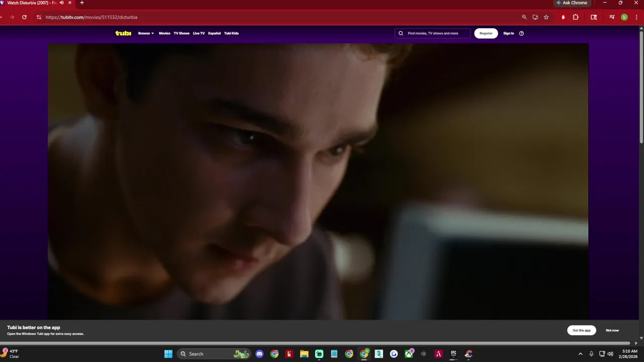This screenshot has width=644, height=362.
Task: Expand the Browse dropdown menu
Action: click(146, 33)
